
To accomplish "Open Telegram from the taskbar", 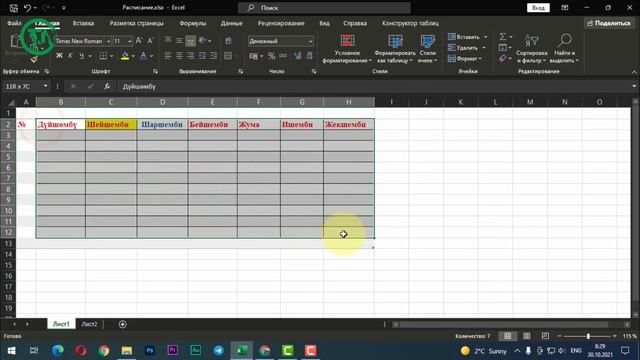I will tap(218, 351).
